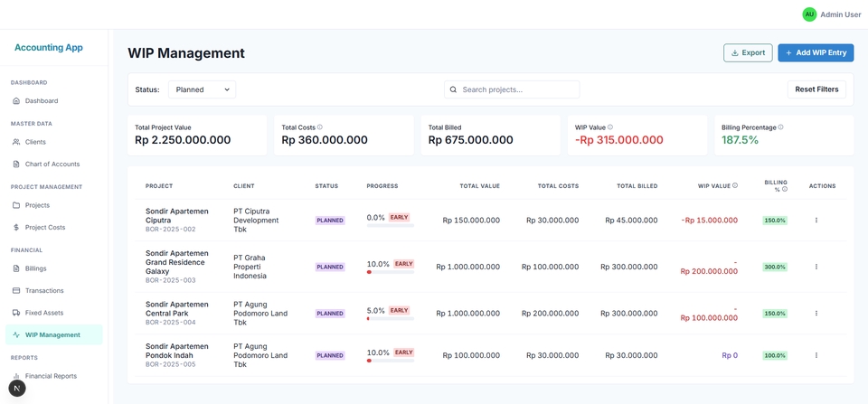Click the Fixed Assets truck icon
Image resolution: width=868 pixels, height=404 pixels.
pos(16,313)
